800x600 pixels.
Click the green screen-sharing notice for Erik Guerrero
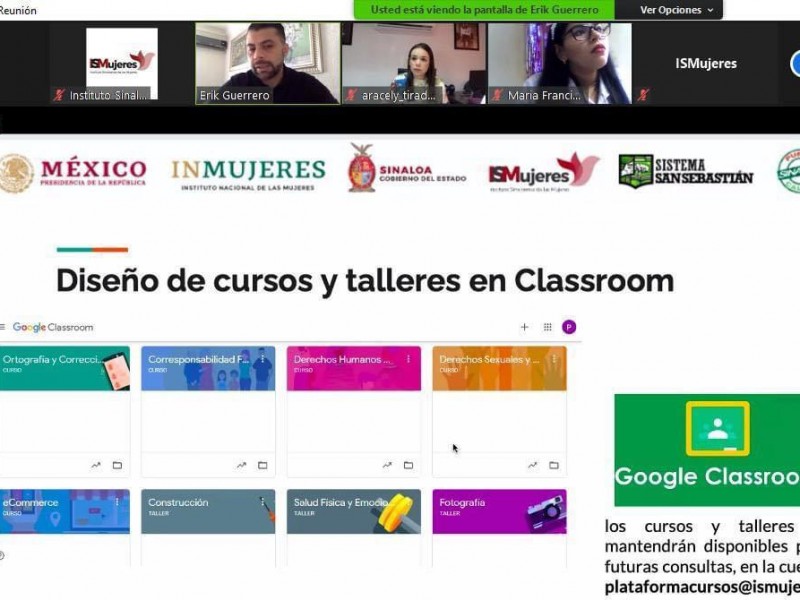coord(484,10)
